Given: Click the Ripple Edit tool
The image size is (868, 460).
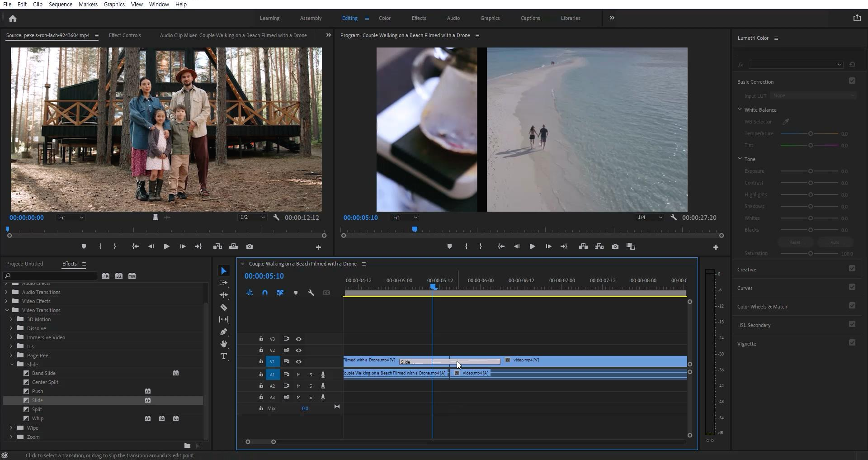Looking at the screenshot, I should coord(224,295).
